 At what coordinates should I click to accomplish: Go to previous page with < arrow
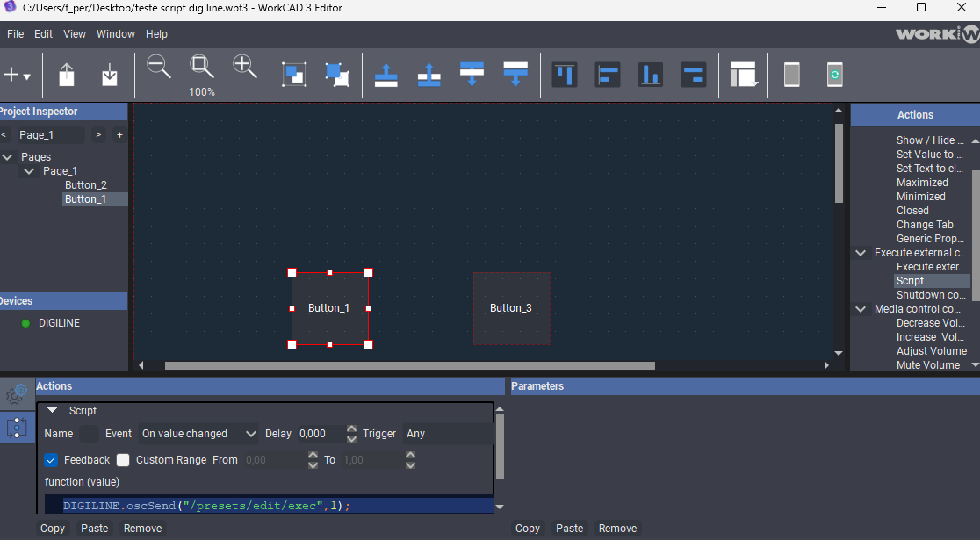point(4,135)
